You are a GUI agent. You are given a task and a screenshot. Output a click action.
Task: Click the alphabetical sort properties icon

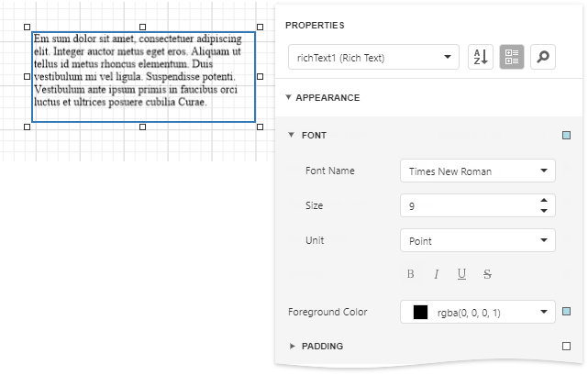click(x=481, y=57)
